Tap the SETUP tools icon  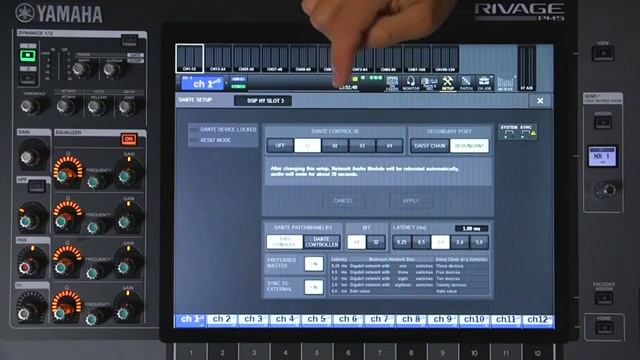pyautogui.click(x=448, y=83)
